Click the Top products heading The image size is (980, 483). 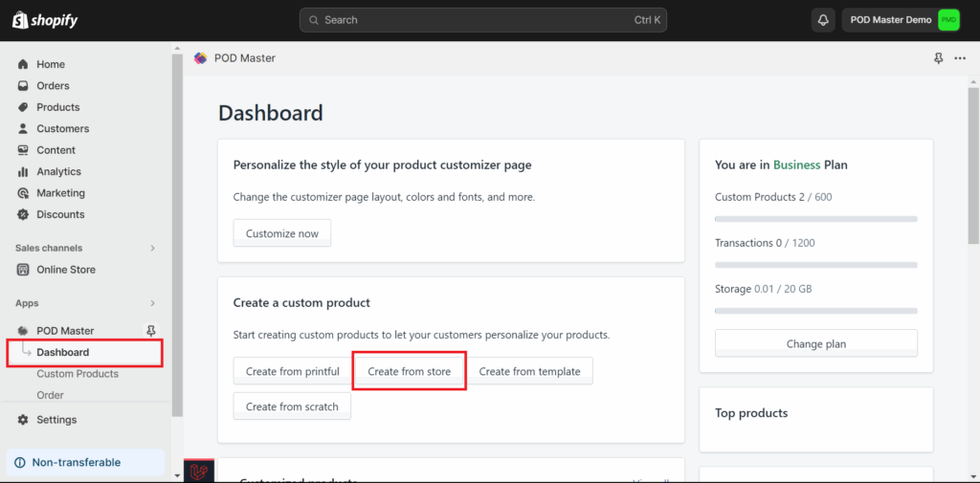tap(751, 413)
